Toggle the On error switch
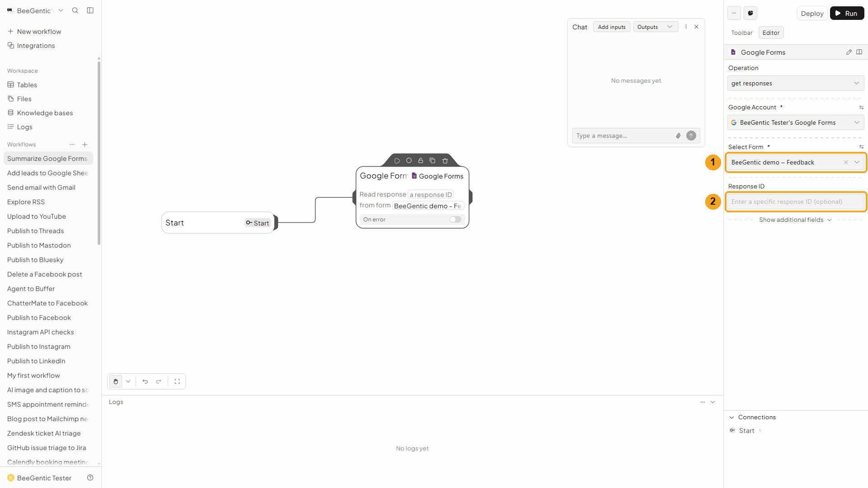 455,220
